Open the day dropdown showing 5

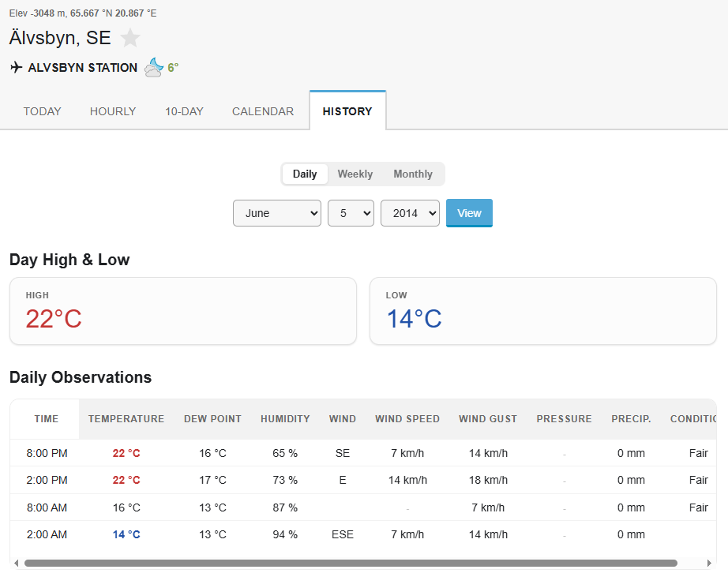[x=351, y=213]
